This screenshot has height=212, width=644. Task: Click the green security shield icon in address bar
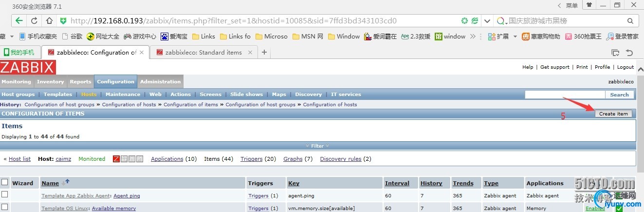point(63,21)
